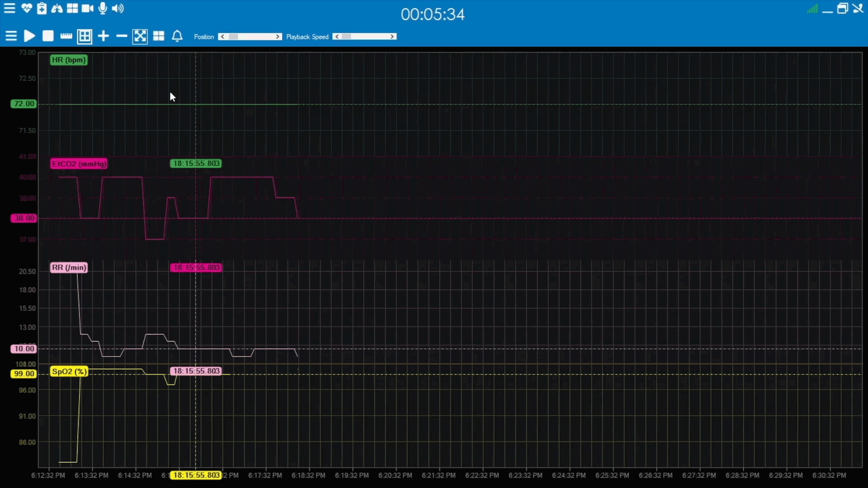Click the 73.00 HR axis value

[27, 52]
